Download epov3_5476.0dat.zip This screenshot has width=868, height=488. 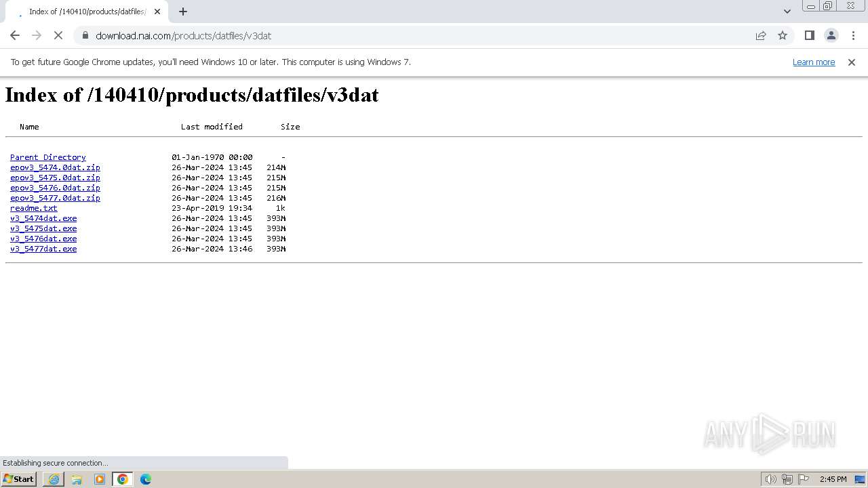pos(55,188)
